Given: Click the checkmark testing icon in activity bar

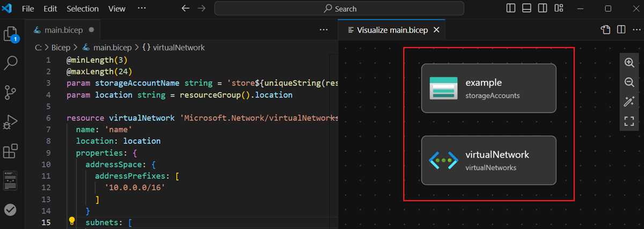Looking at the screenshot, I should 11,210.
